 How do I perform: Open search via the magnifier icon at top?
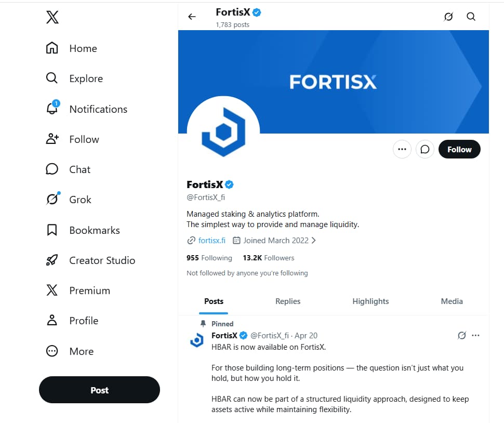click(x=471, y=17)
